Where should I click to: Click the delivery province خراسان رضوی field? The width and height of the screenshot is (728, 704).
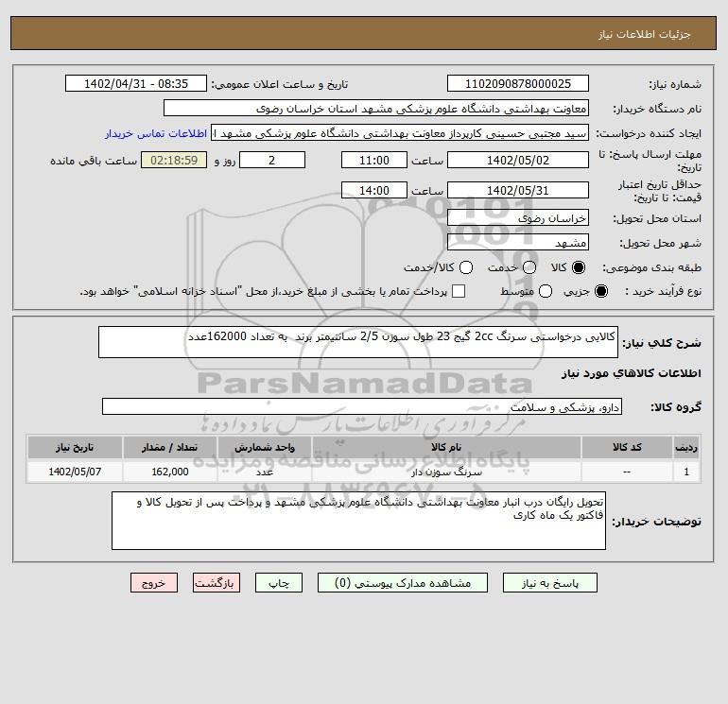(x=518, y=217)
